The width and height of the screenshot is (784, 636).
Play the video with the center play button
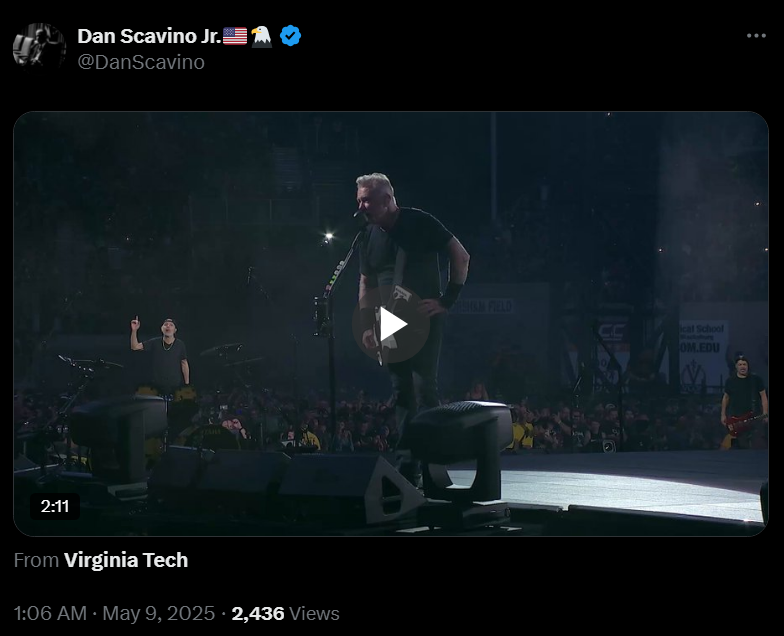click(x=390, y=324)
